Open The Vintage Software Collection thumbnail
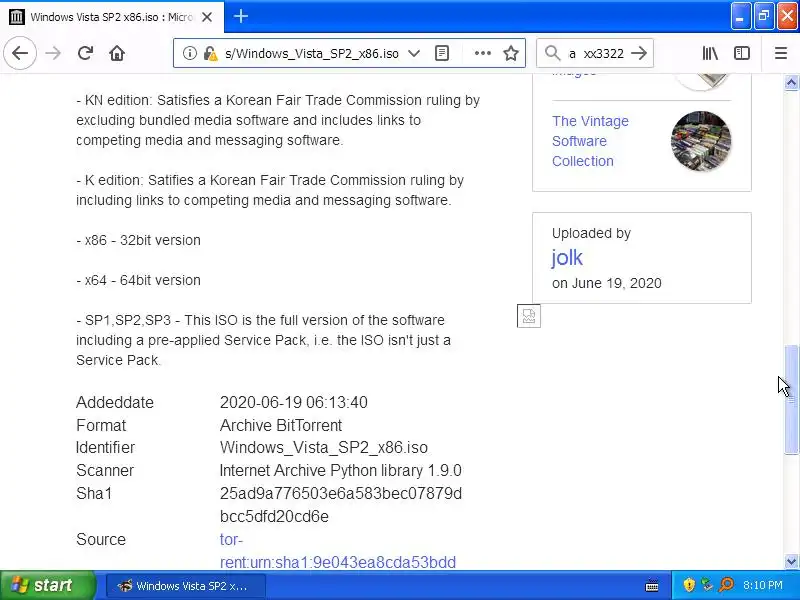 tap(701, 141)
